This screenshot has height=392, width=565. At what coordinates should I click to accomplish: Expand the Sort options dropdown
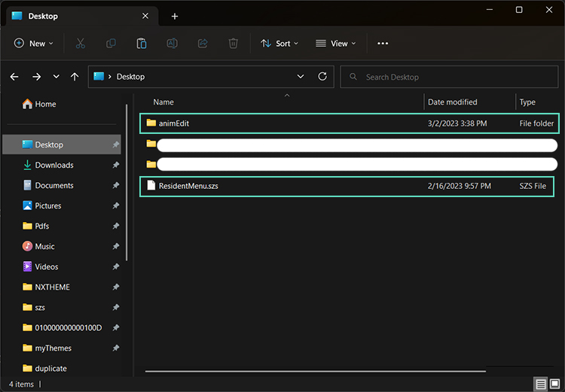pos(279,44)
